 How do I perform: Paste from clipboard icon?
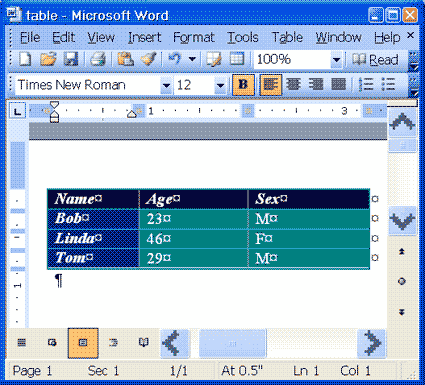(125, 59)
